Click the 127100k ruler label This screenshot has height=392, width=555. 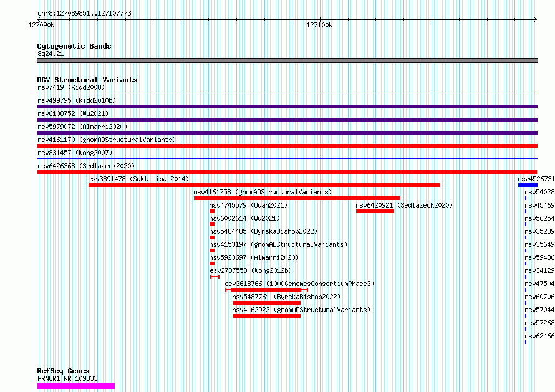(319, 25)
